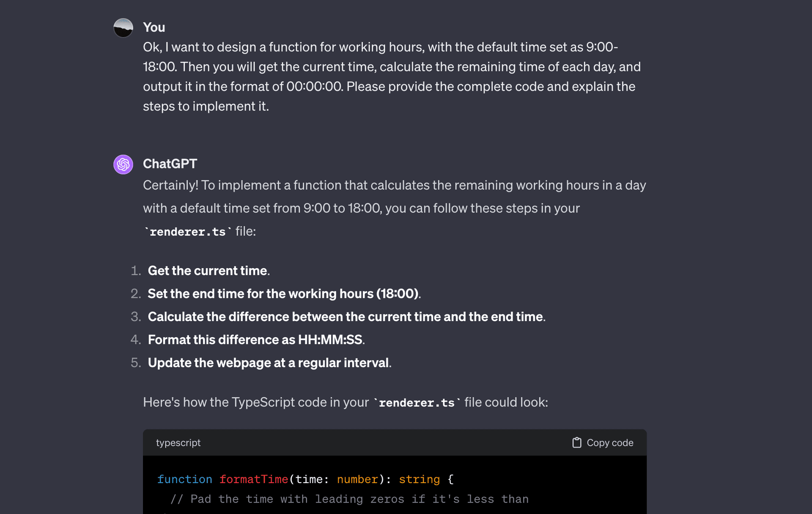812x514 pixels.
Task: Click the user profile avatar picture
Action: 123,28
